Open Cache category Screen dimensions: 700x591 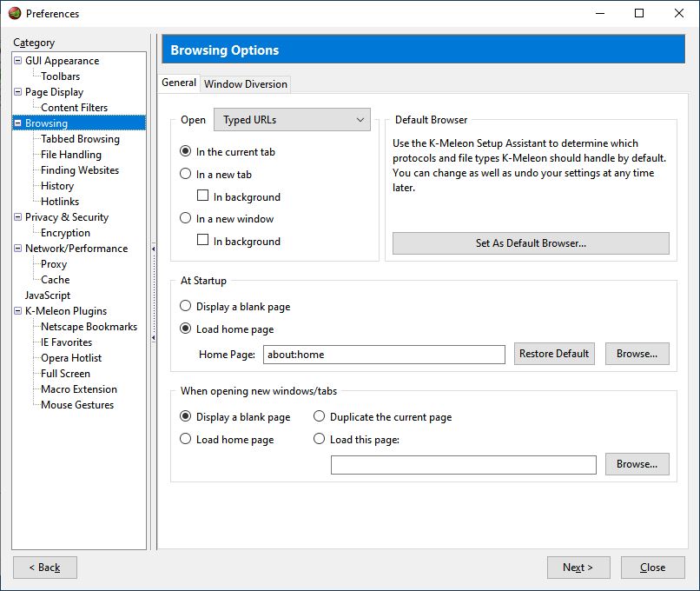coord(56,280)
